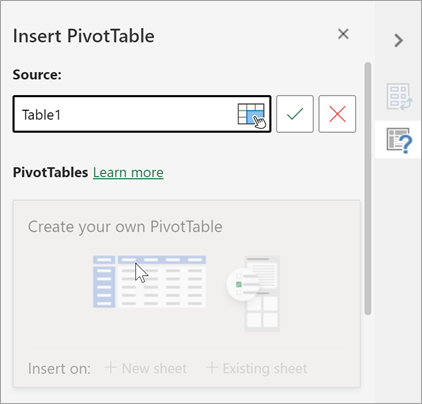Click the field list illustration with green checkbox
Image resolution: width=422 pixels, height=404 pixels.
click(253, 294)
